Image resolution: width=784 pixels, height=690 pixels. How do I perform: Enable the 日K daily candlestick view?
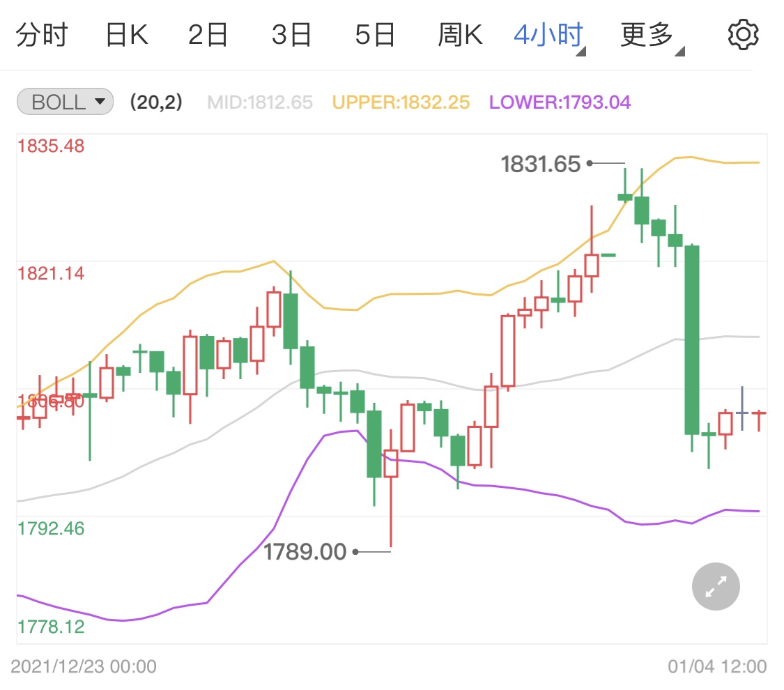125,33
